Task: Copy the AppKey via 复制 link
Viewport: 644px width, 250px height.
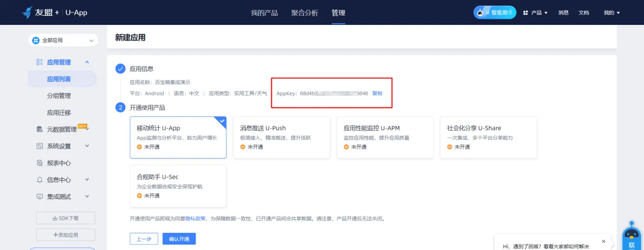Action: coord(377,93)
